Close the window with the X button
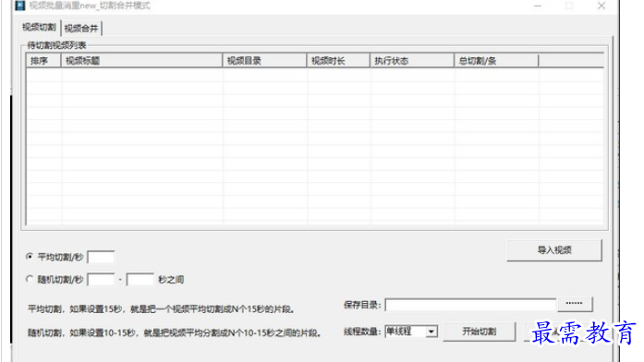This screenshot has width=644, height=362. point(601,6)
